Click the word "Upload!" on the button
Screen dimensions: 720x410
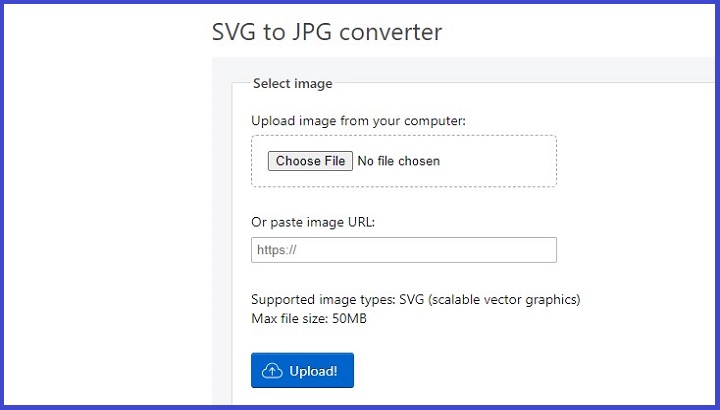313,371
